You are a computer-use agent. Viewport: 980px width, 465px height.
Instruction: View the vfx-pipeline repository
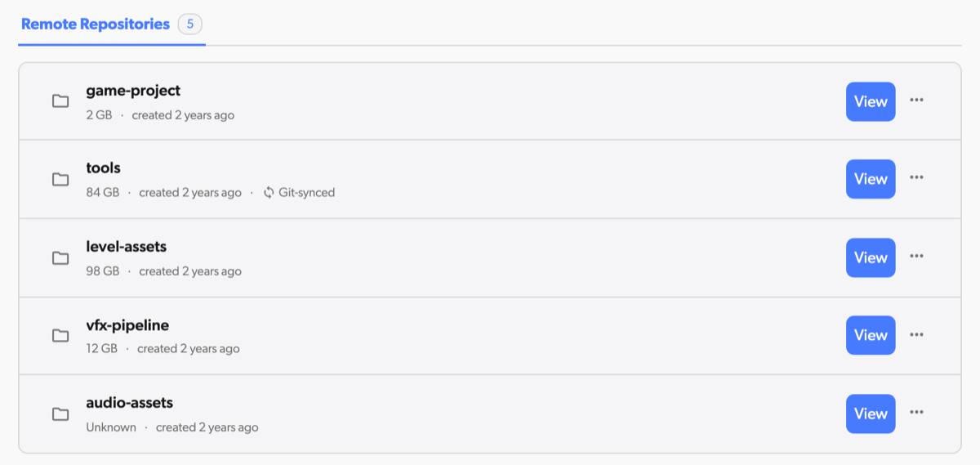point(871,335)
